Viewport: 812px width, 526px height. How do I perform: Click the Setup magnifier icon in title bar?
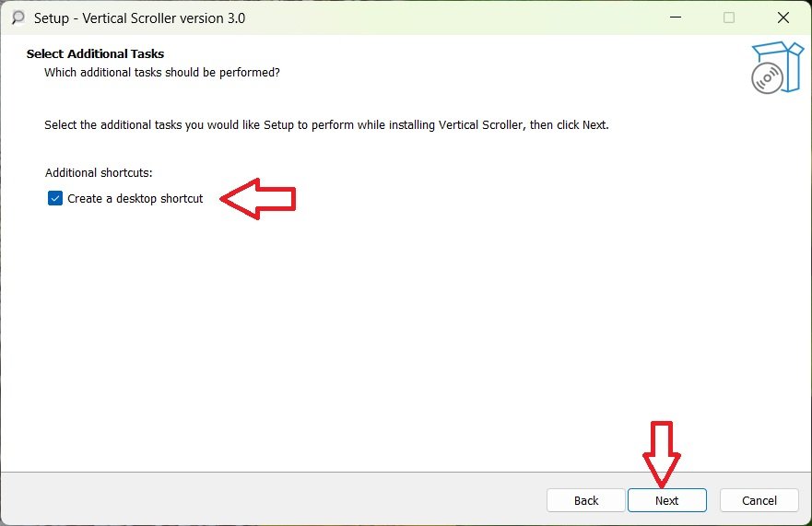(18, 18)
